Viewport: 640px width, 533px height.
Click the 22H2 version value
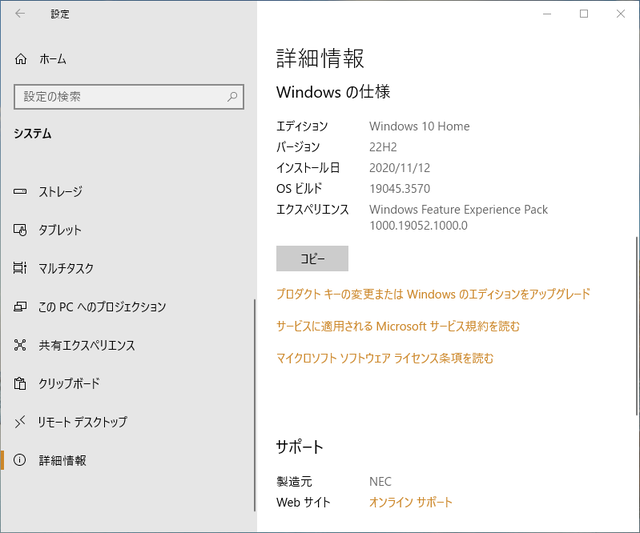(383, 147)
